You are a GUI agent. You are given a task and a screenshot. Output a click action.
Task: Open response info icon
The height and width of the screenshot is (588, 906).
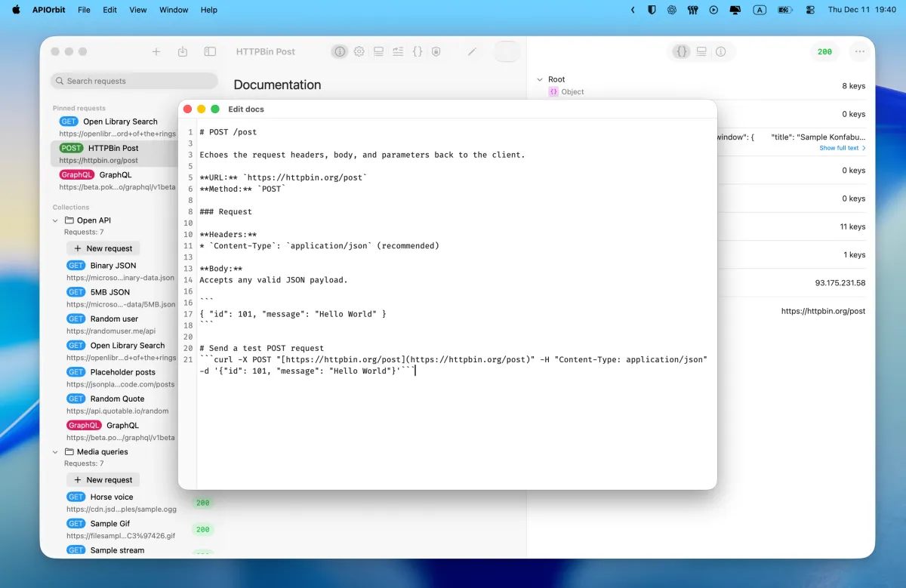click(722, 51)
